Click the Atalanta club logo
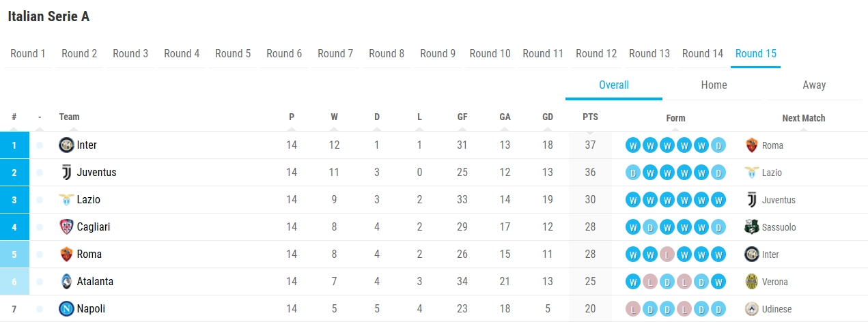The width and height of the screenshot is (868, 322). pyautogui.click(x=66, y=282)
